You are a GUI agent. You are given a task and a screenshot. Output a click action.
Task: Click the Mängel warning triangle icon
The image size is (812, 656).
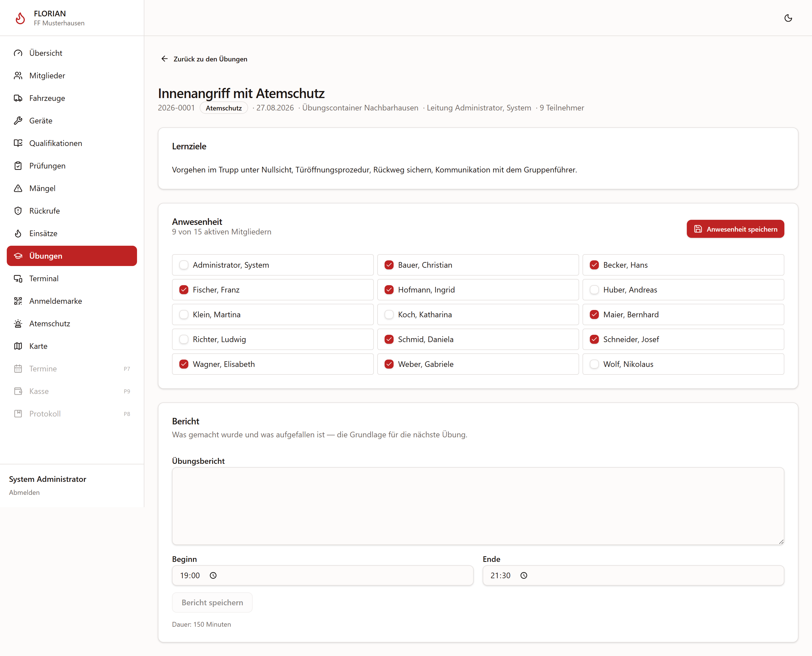(x=18, y=188)
